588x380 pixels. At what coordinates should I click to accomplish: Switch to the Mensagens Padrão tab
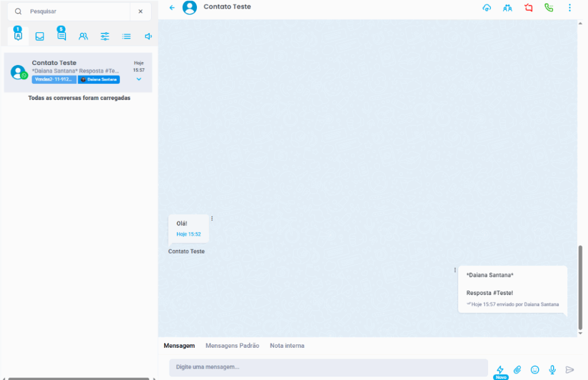click(x=232, y=346)
